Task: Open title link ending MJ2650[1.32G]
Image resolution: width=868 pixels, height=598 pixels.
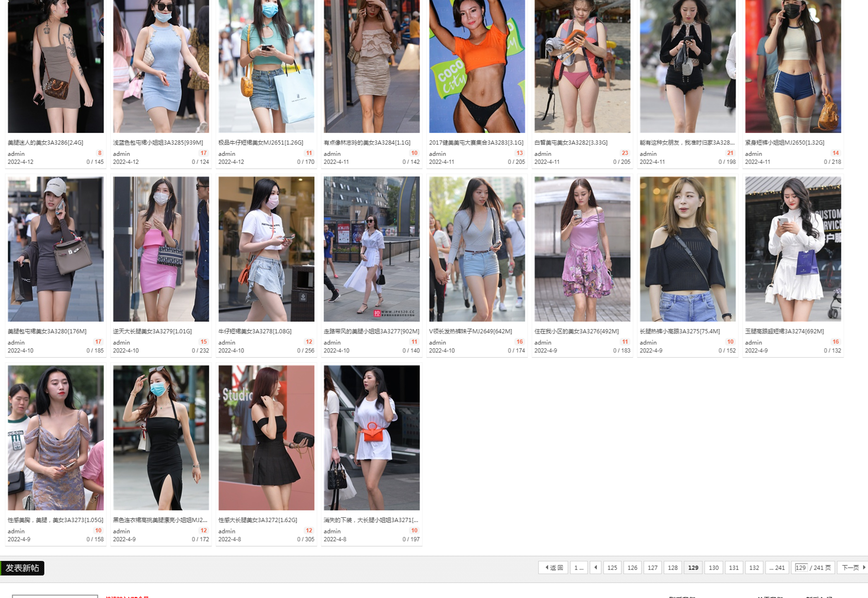Action: 785,142
